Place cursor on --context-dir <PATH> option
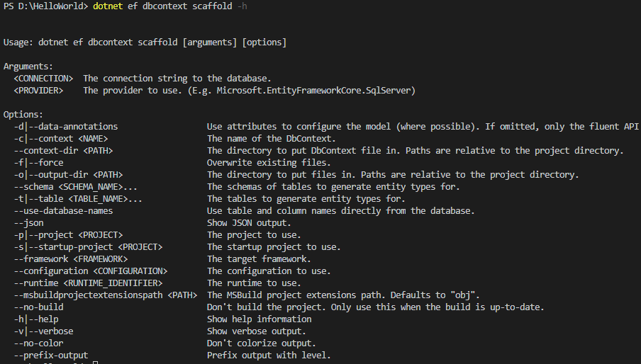This screenshot has height=364, width=641. tap(63, 150)
